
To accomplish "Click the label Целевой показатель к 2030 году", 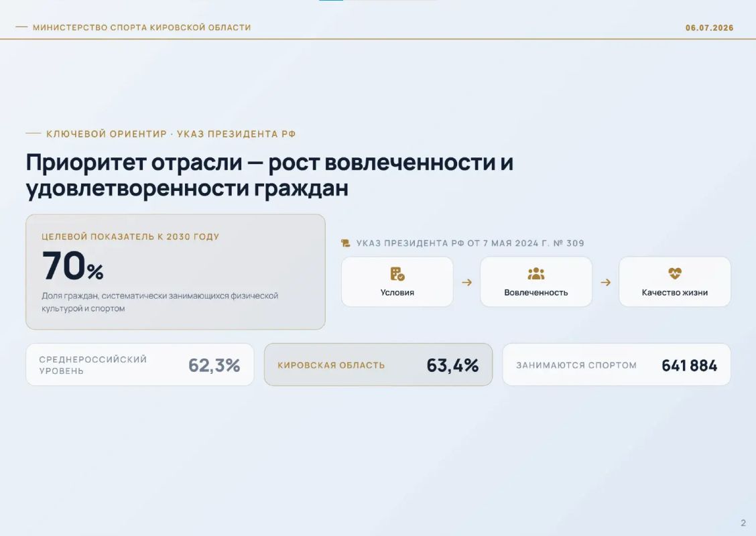I will (x=130, y=237).
